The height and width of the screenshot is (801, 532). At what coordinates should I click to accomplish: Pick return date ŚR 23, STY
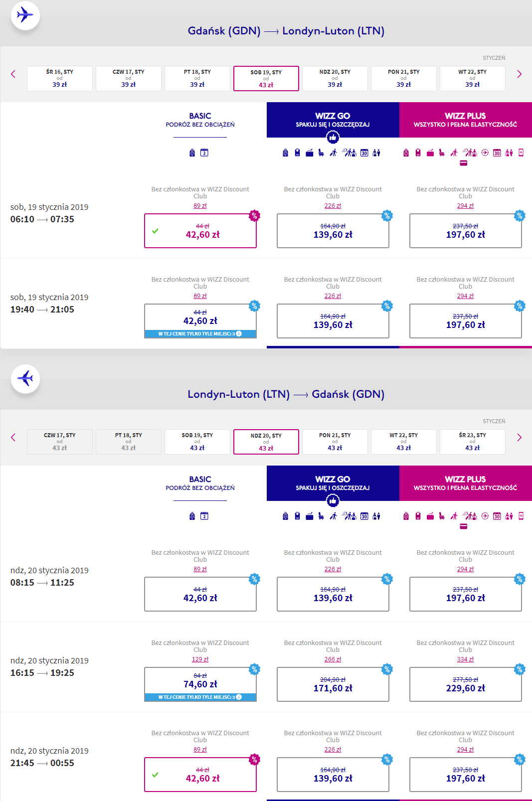(x=473, y=442)
